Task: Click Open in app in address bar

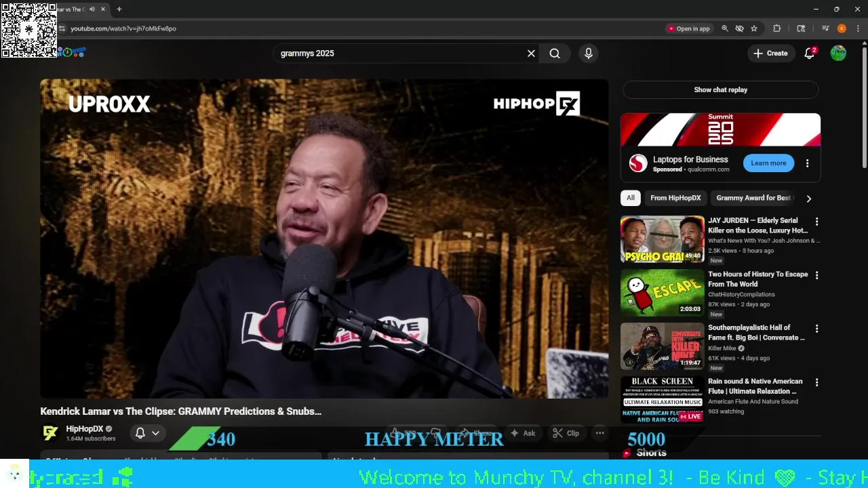Action: tap(688, 28)
